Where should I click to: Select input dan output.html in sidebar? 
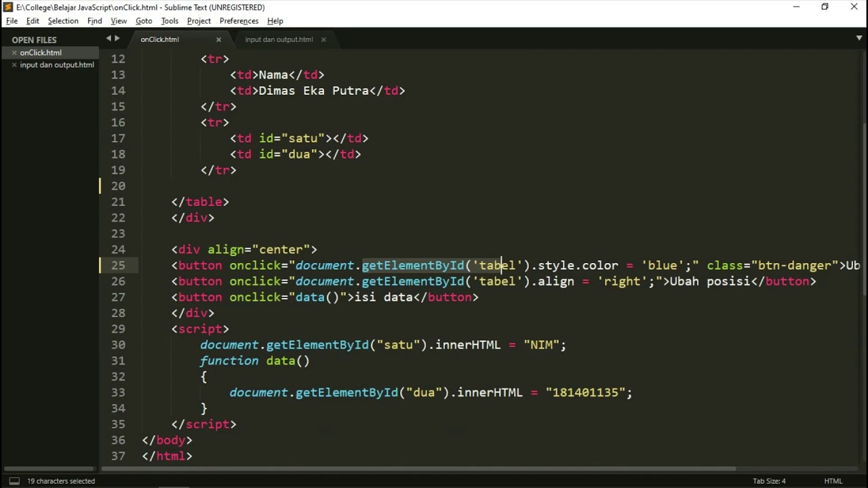[x=57, y=65]
